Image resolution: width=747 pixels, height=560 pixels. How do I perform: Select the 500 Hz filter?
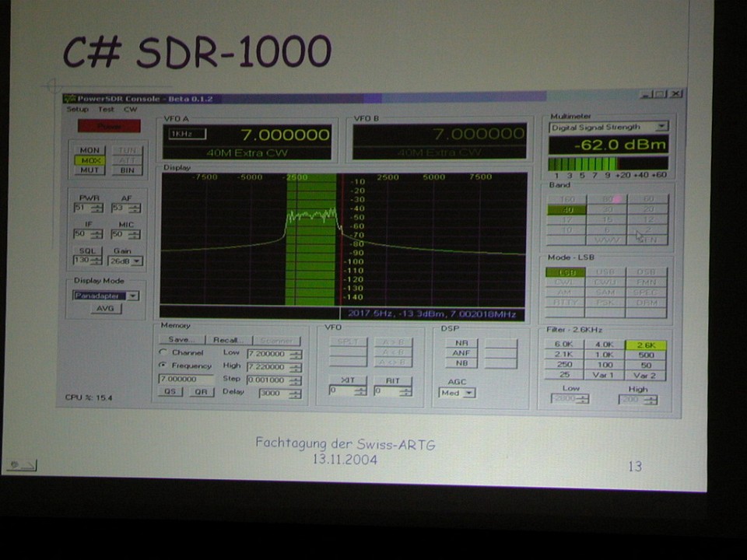[646, 355]
